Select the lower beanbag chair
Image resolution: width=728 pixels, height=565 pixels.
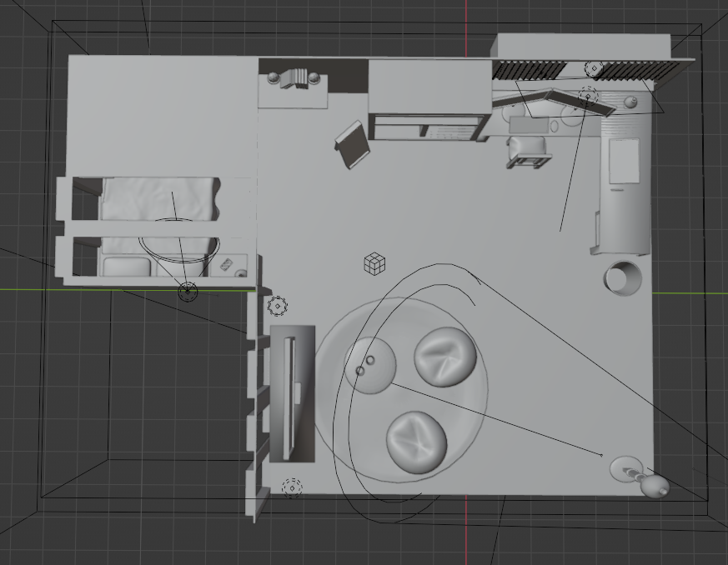[x=416, y=442]
